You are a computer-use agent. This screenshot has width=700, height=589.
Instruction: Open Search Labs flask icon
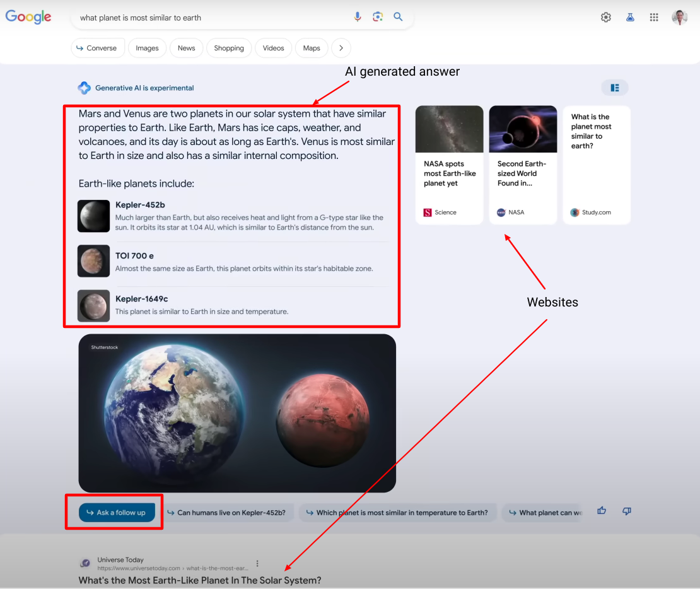630,18
